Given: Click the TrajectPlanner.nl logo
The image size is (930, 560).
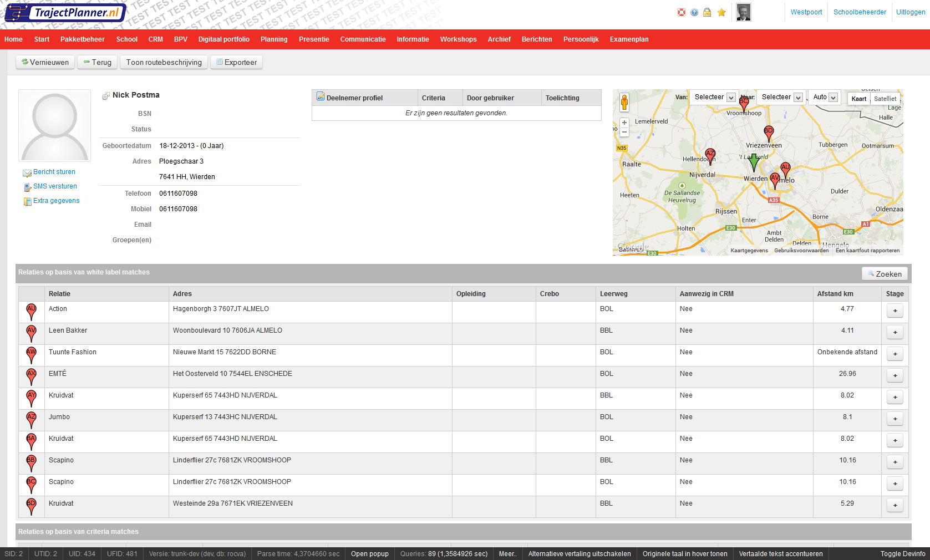Looking at the screenshot, I should pos(65,13).
